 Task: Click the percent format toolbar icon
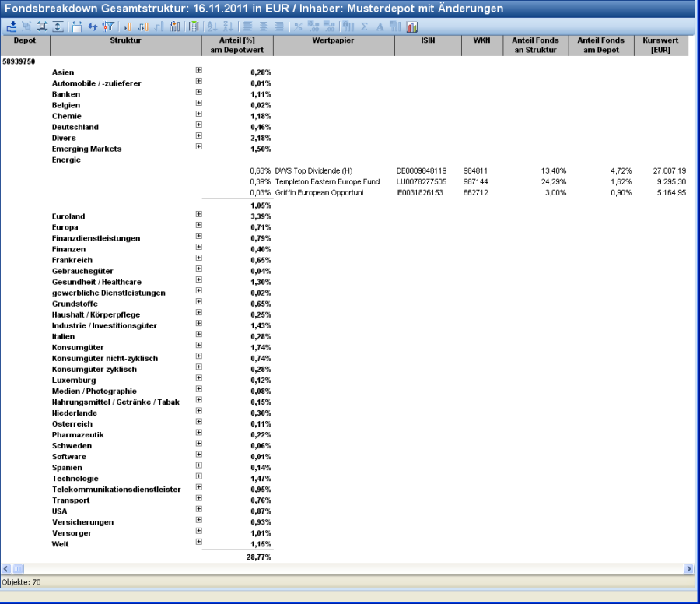tap(297, 26)
